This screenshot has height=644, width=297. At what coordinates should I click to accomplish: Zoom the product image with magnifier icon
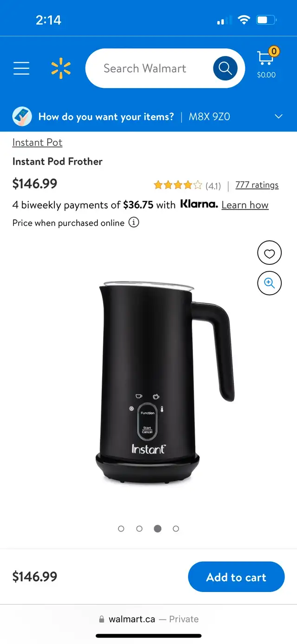(x=270, y=283)
